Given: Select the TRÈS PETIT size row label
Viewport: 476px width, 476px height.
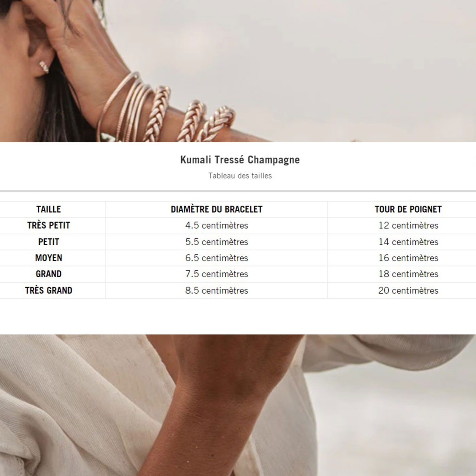Looking at the screenshot, I should click(49, 225).
